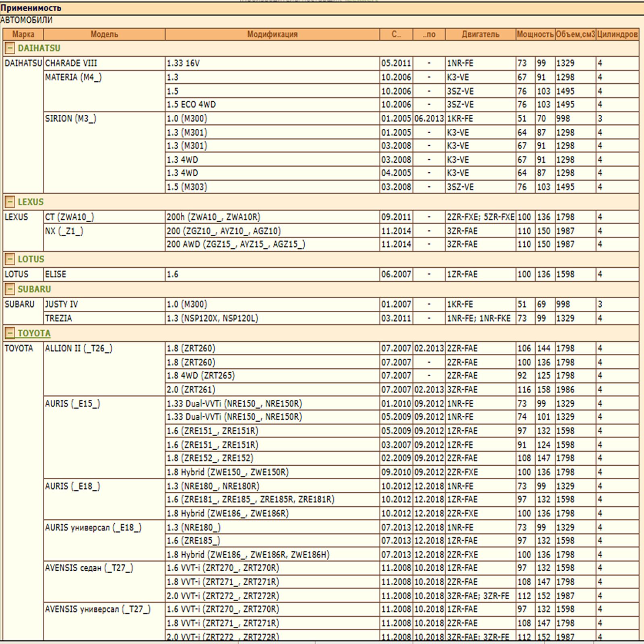Collapse the DAIHATSU section with its minus icon

tap(10, 47)
